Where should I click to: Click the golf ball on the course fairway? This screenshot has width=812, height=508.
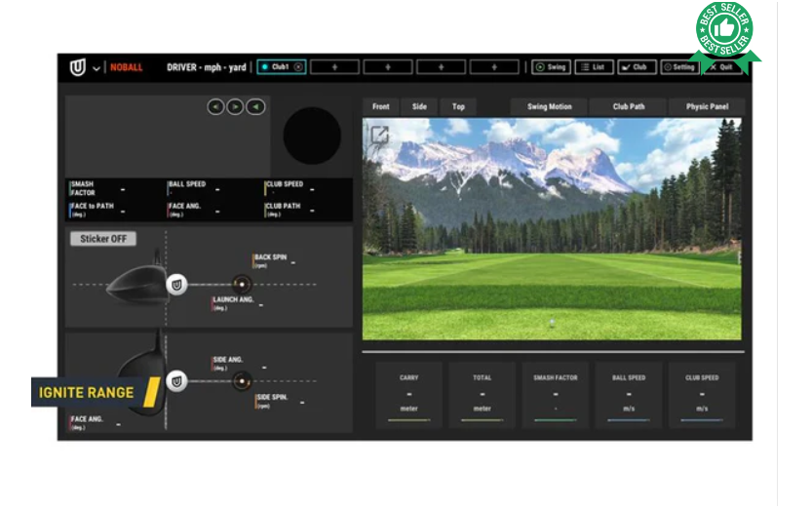[x=552, y=323]
